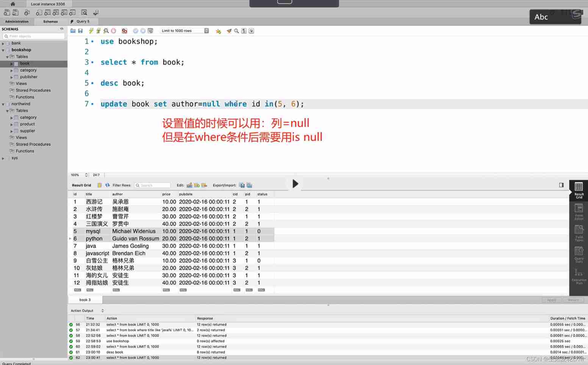Switch to Form Editor view
The width and height of the screenshot is (588, 365).
(579, 212)
